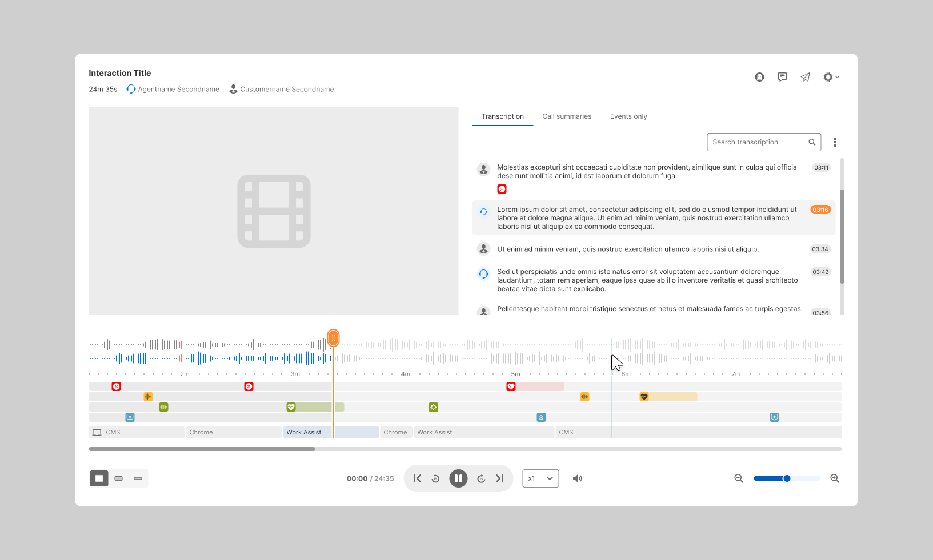This screenshot has width=933, height=560.
Task: Open the three-dot transcription options menu
Action: 835,142
